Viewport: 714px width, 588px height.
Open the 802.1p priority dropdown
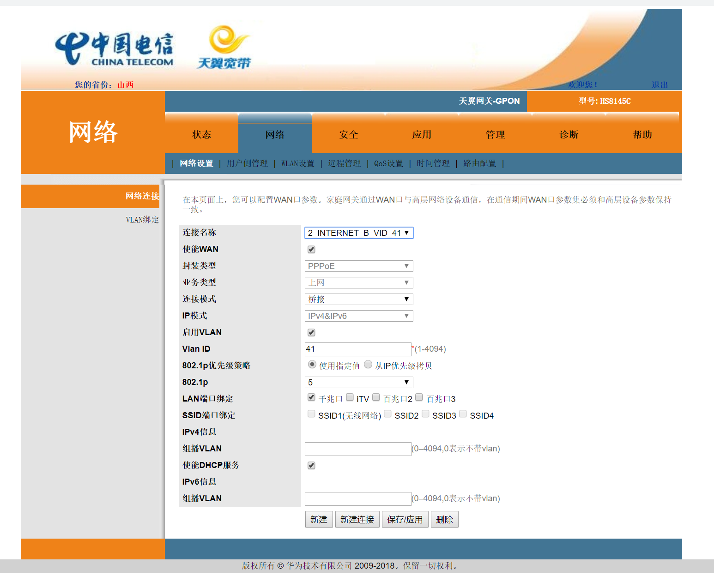coord(359,383)
